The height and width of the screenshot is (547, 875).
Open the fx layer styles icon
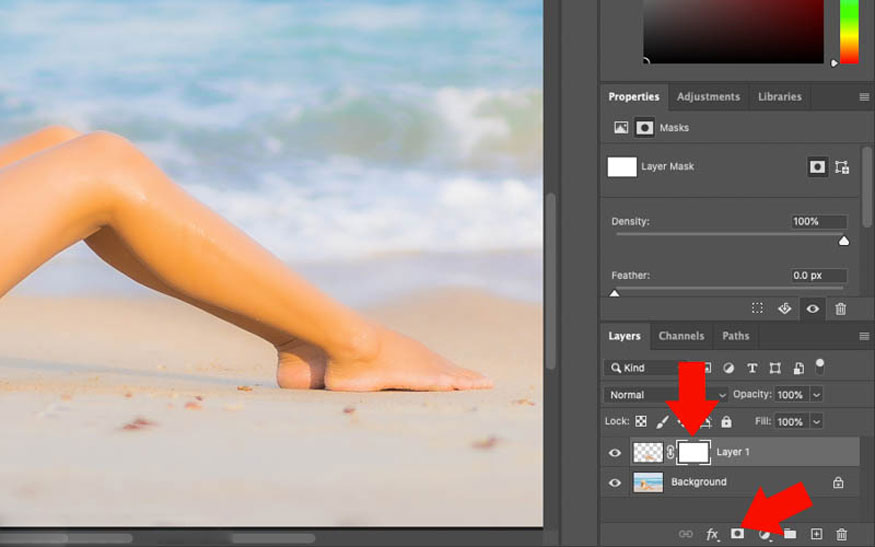(712, 534)
